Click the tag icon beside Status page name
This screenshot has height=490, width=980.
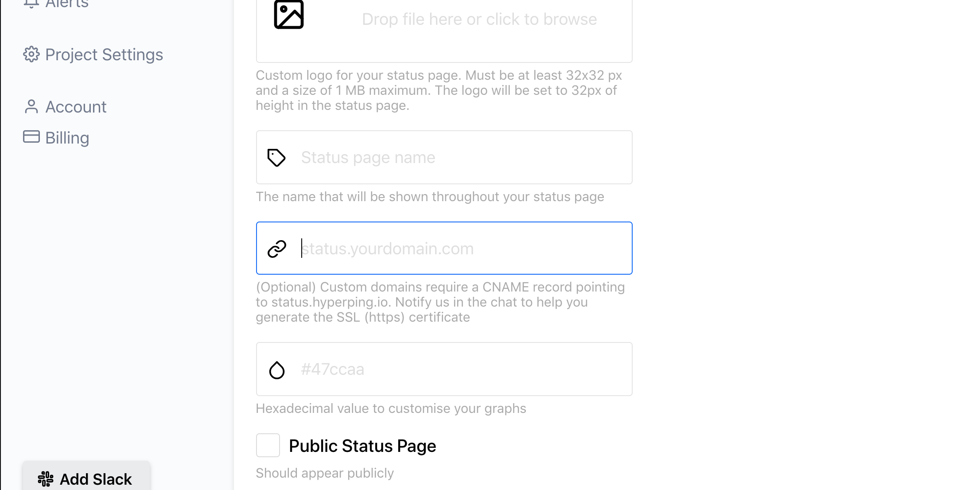(276, 158)
